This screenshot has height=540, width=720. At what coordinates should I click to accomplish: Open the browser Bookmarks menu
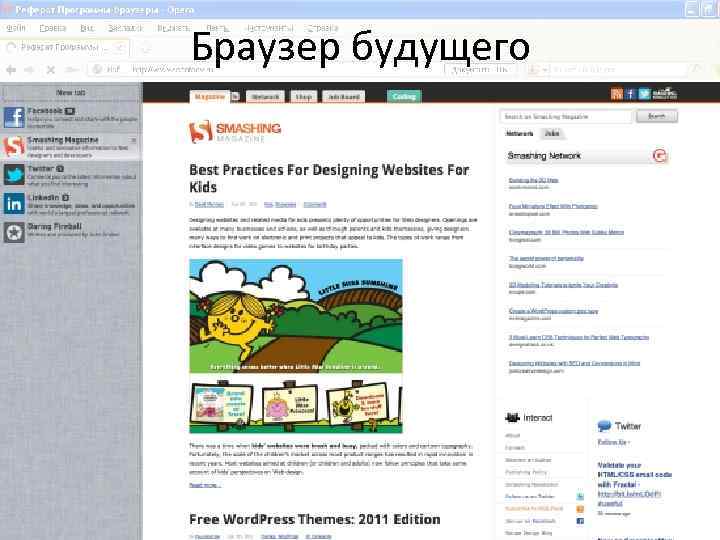pyautogui.click(x=125, y=28)
